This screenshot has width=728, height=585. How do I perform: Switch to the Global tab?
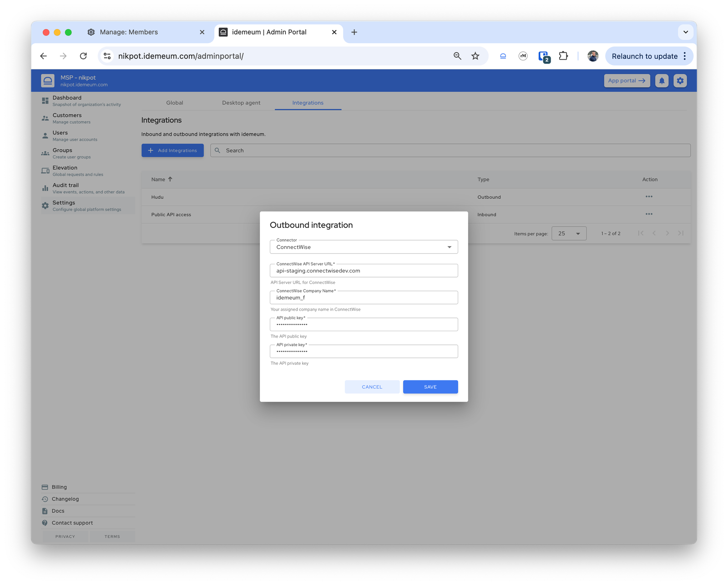175,103
